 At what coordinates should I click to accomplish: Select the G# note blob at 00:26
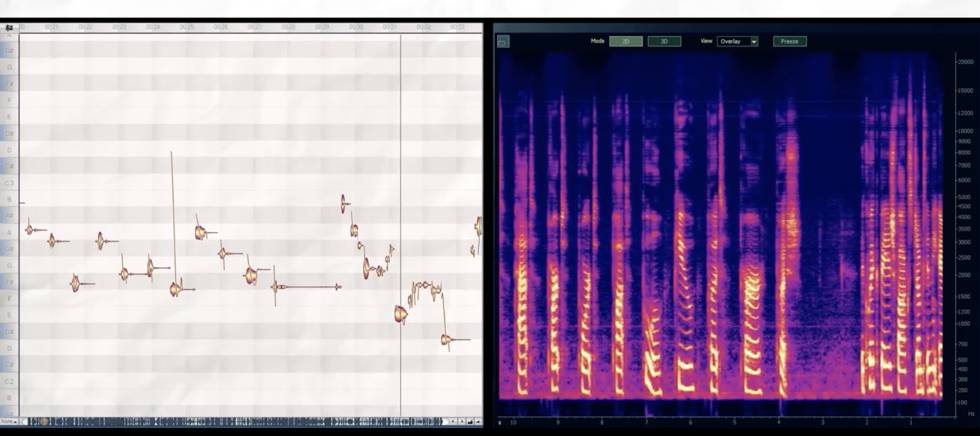[x=223, y=253]
